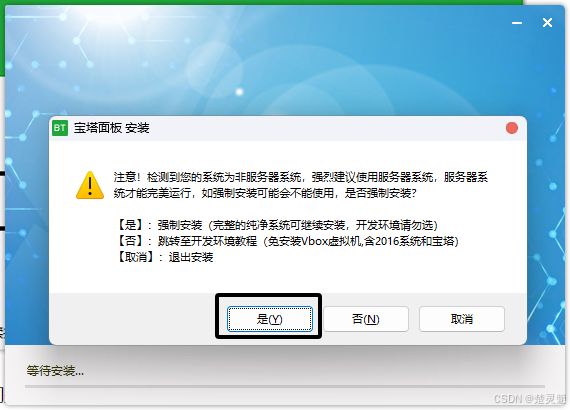The height and width of the screenshot is (410, 570).
Task: Click the blue molecular installer banner background
Action: coord(285,58)
